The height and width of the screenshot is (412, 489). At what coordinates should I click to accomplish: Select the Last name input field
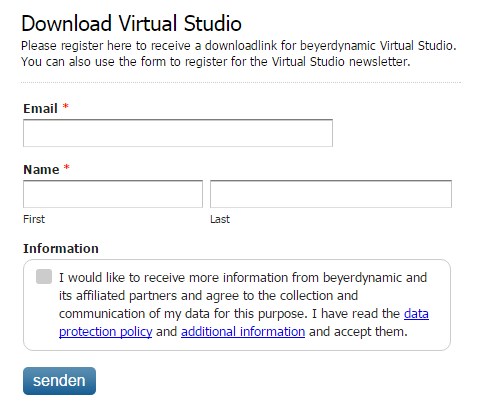click(331, 194)
